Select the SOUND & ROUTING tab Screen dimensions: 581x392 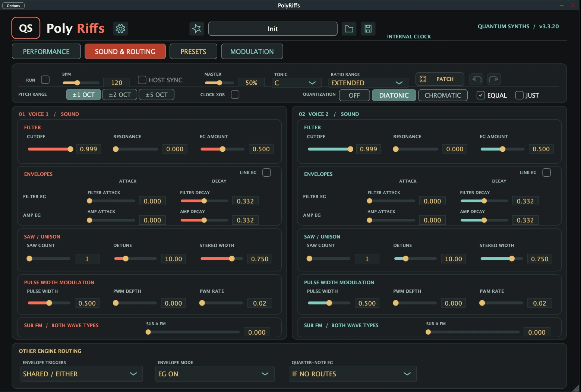pos(125,51)
